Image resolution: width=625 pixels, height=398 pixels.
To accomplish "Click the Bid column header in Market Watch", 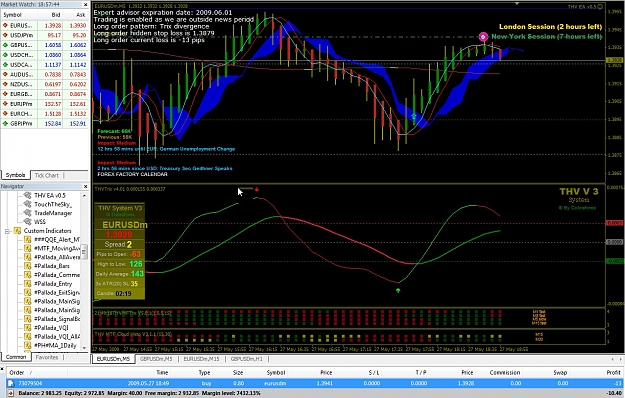I will [55, 15].
